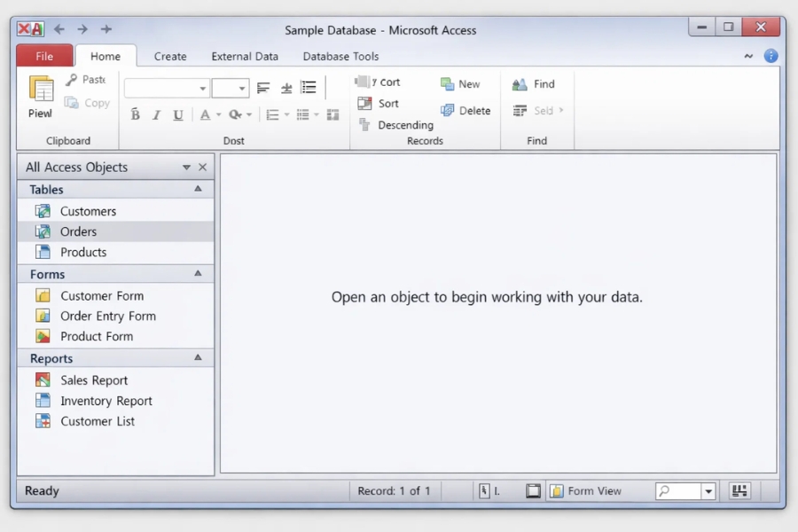The height and width of the screenshot is (532, 798).
Task: Click the Bold formatting icon
Action: [136, 114]
